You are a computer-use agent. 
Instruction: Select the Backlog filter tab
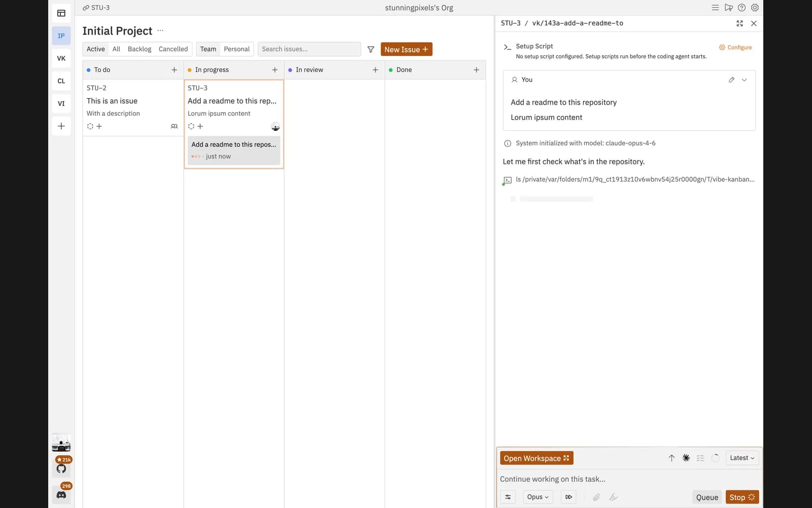pos(140,49)
